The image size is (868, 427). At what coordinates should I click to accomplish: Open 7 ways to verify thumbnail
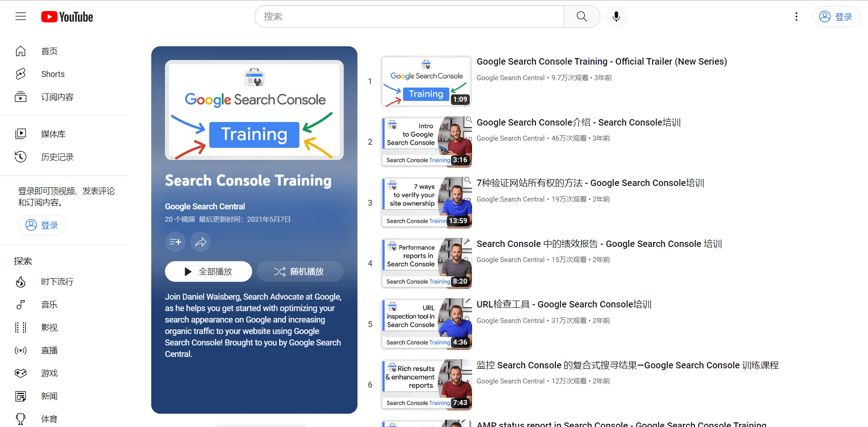coord(426,203)
